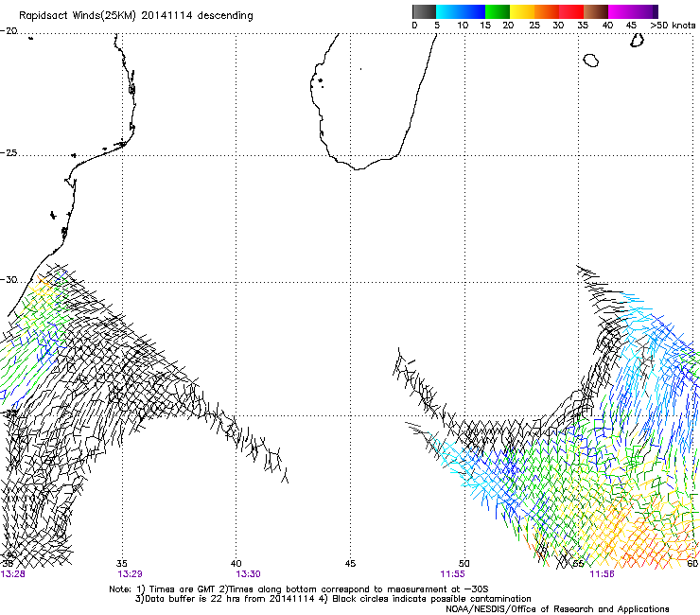This screenshot has height=615, width=700.
Task: Click the note 'Times are GMT' line
Action: 298,589
